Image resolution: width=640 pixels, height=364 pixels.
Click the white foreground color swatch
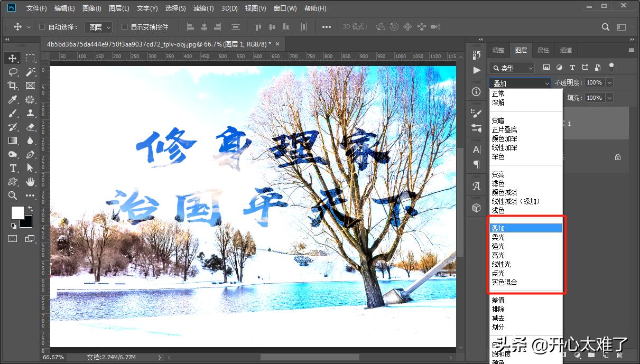click(x=17, y=212)
